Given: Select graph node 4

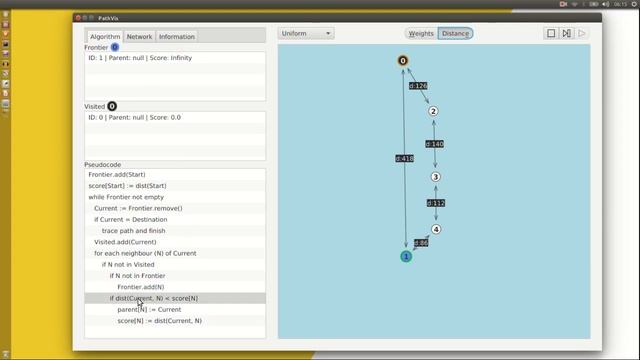Looking at the screenshot, I should [436, 229].
